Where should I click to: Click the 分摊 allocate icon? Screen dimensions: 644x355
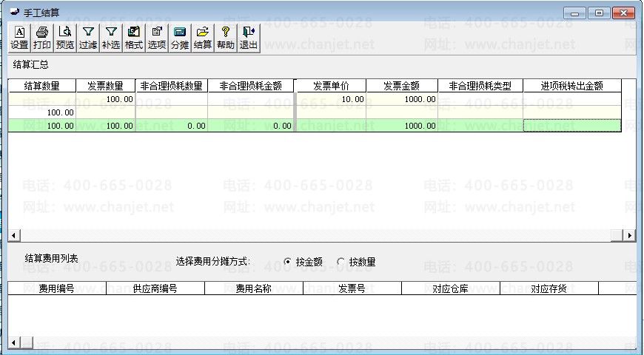(180, 38)
